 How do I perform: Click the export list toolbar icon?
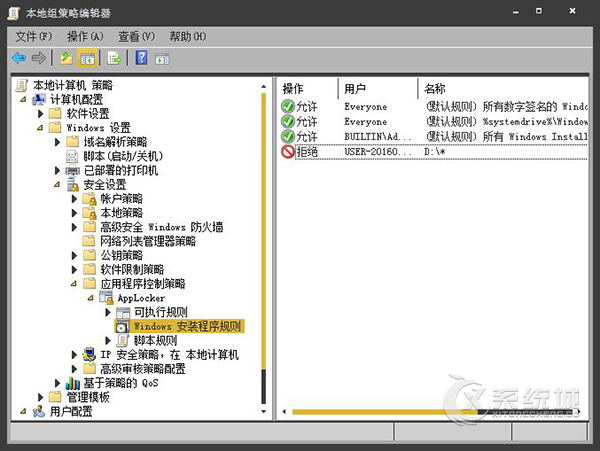[114, 58]
